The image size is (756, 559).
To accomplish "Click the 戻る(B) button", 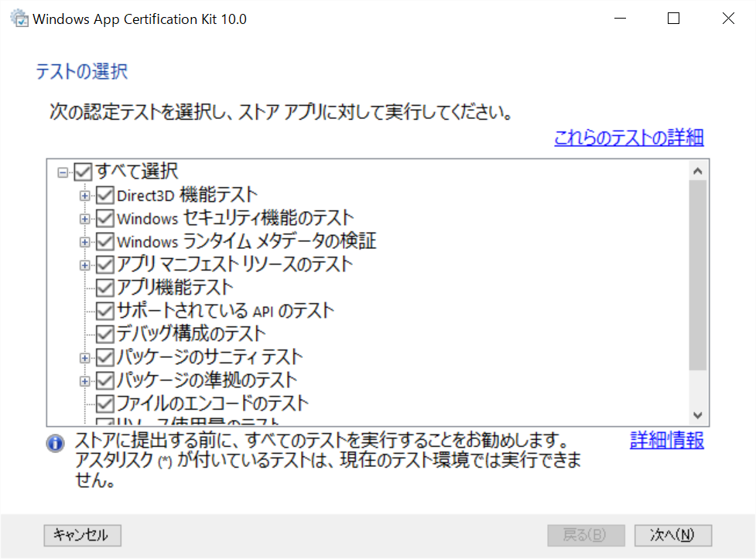I will coord(587,535).
